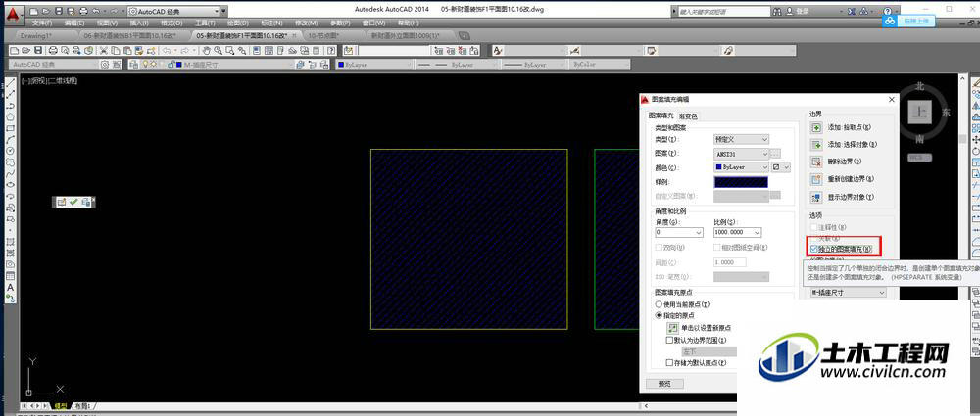Toggle the separate hatches checkbox
980x416 pixels.
(813, 249)
